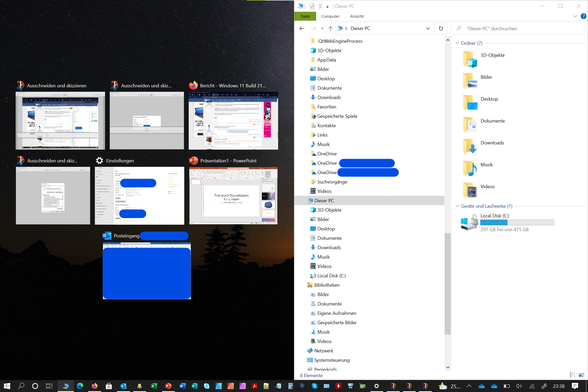Switch to details view in status bar
The width and height of the screenshot is (588, 392).
[572, 375]
